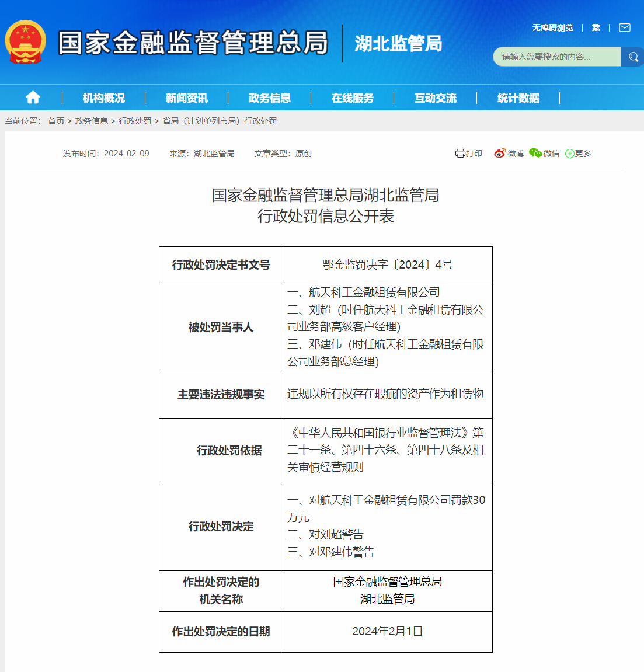Click the home icon in navigation bar
The width and height of the screenshot is (644, 672).
(33, 98)
